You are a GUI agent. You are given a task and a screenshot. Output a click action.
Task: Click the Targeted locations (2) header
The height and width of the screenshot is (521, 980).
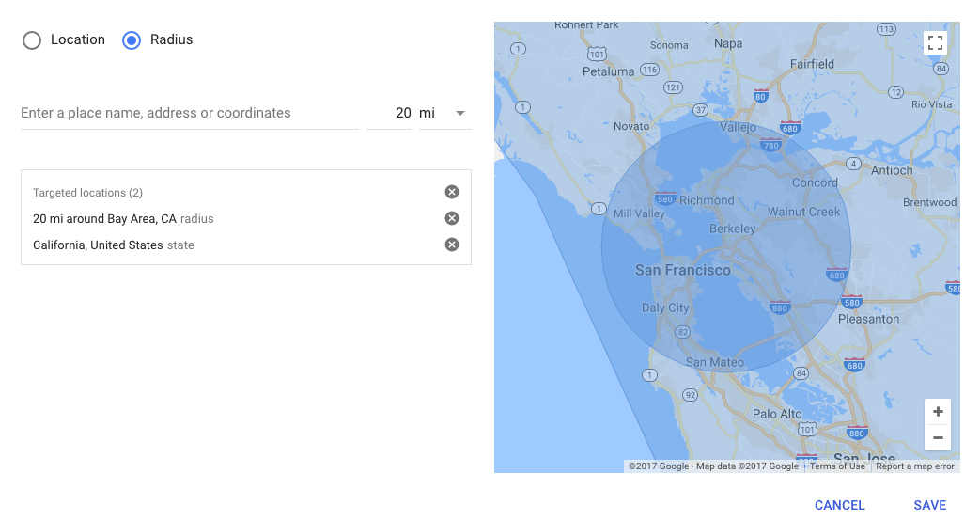(x=87, y=193)
